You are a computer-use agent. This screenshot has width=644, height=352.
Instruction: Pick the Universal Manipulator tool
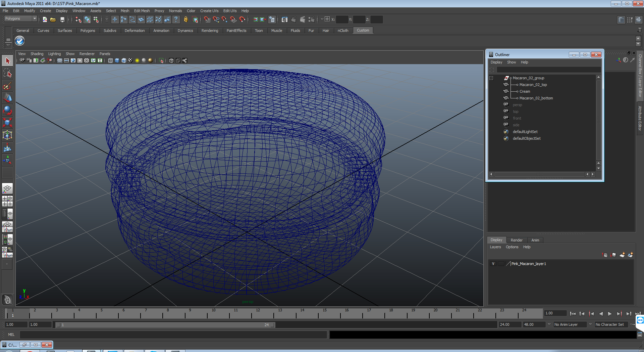point(7,135)
